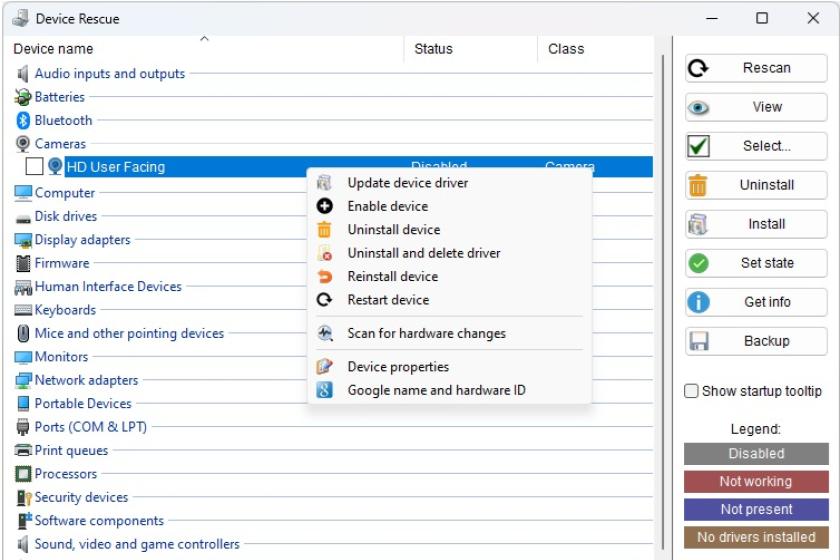Sort by the Class column header
This screenshot has height=560, width=840.
point(596,49)
